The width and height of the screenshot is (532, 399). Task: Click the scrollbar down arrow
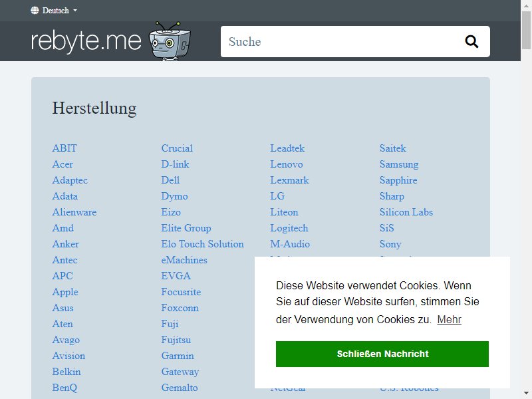coord(526,394)
